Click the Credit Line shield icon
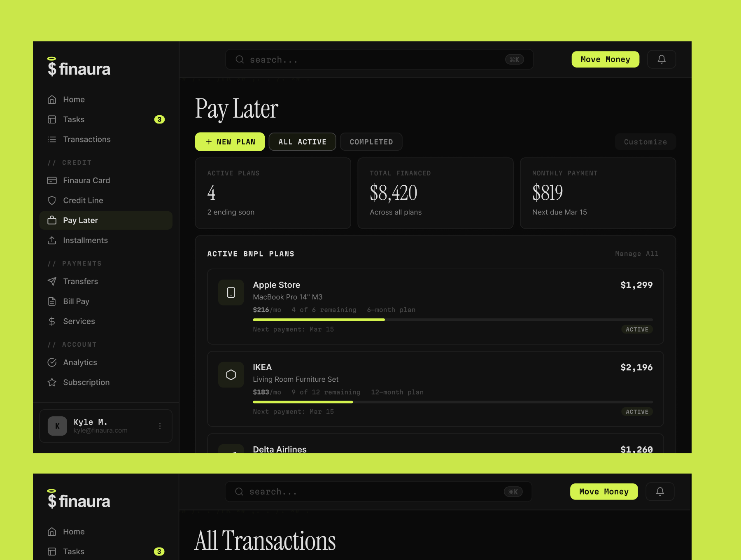 coord(52,201)
